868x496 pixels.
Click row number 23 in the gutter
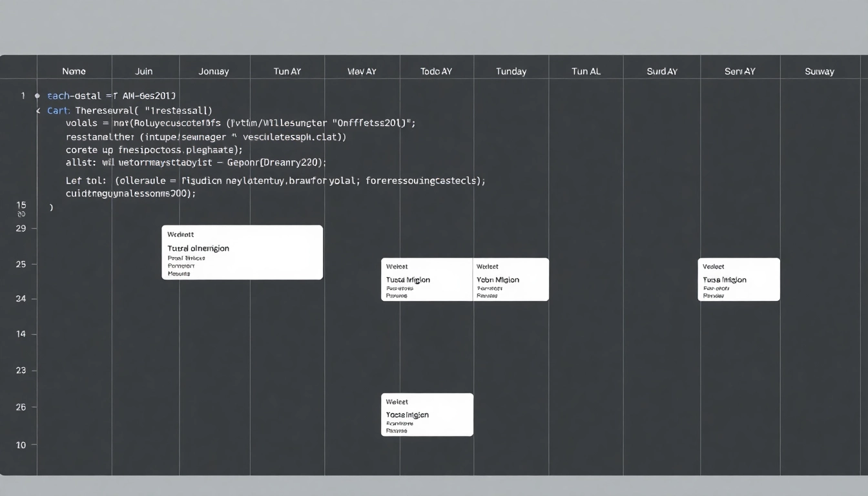[21, 371]
